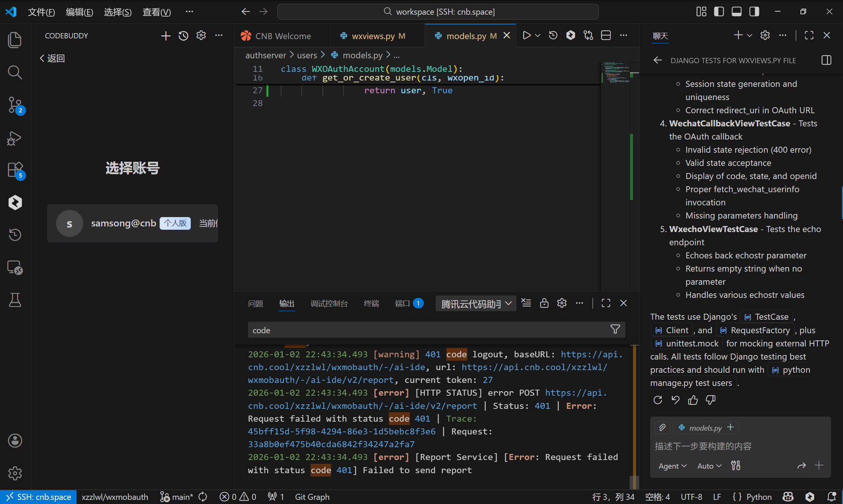Click the attach context paperclip icon

(662, 428)
